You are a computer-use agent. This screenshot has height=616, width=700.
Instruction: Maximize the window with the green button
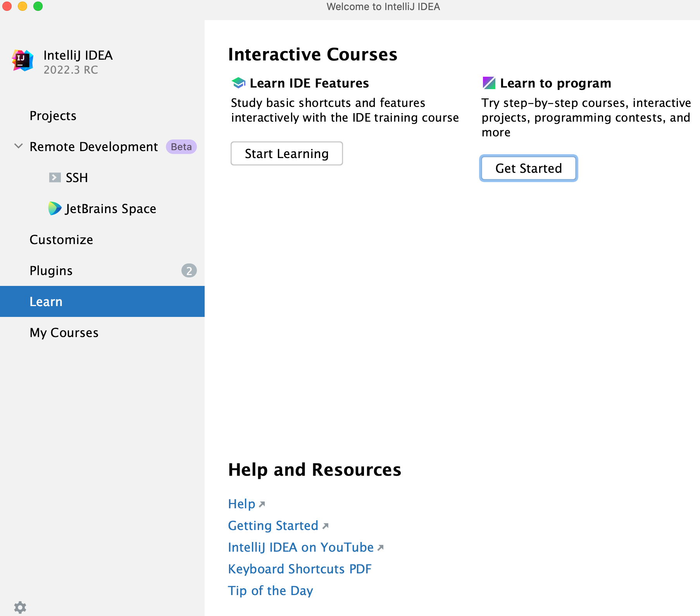click(x=38, y=6)
